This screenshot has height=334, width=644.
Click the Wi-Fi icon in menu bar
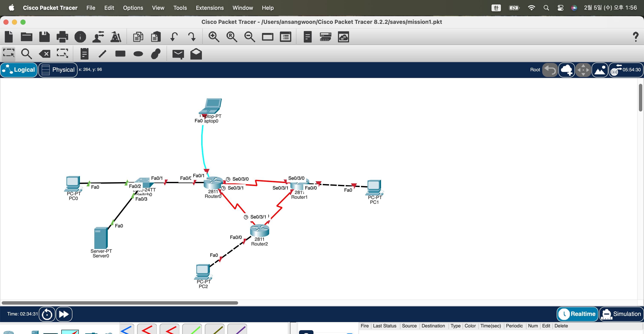[531, 8]
